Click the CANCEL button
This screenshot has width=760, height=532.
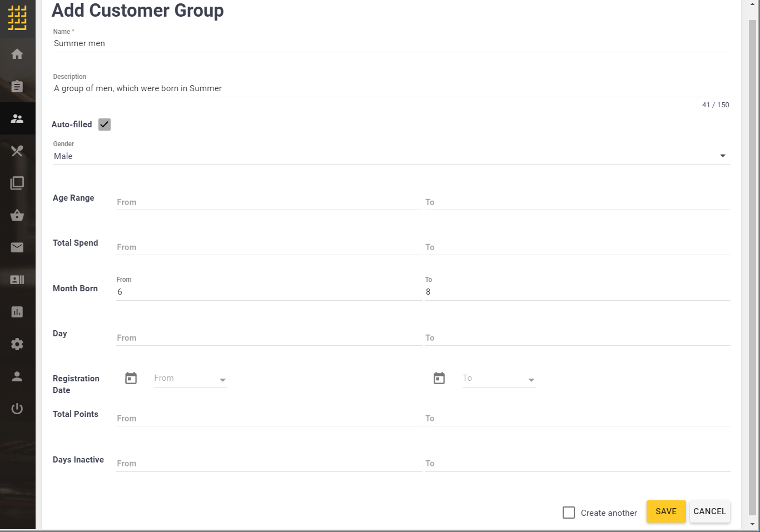click(x=710, y=511)
